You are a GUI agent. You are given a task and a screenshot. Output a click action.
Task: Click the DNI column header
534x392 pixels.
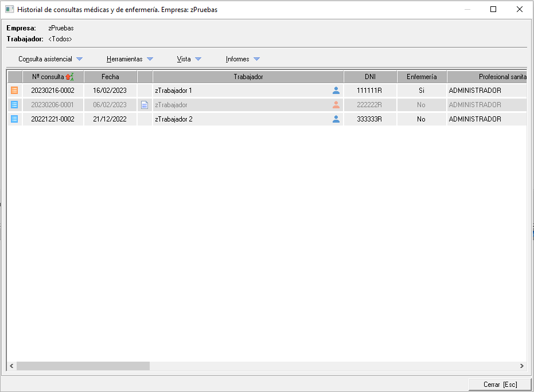pos(370,77)
